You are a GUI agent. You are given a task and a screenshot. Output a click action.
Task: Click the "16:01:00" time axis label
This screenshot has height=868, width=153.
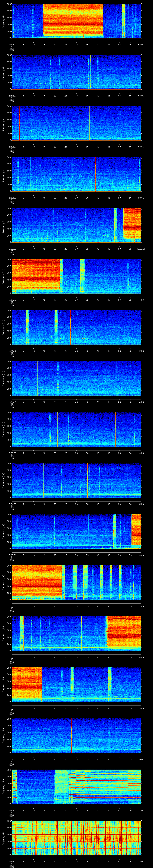(x=12, y=351)
